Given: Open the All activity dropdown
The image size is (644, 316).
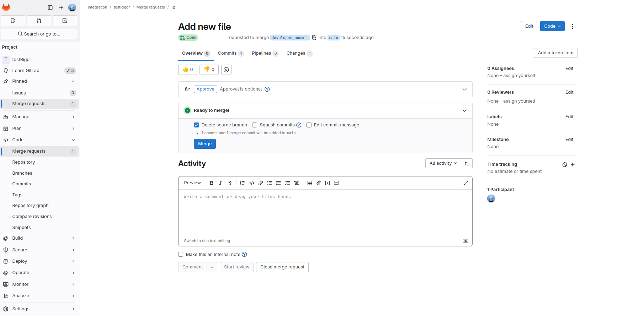Looking at the screenshot, I should 443,163.
